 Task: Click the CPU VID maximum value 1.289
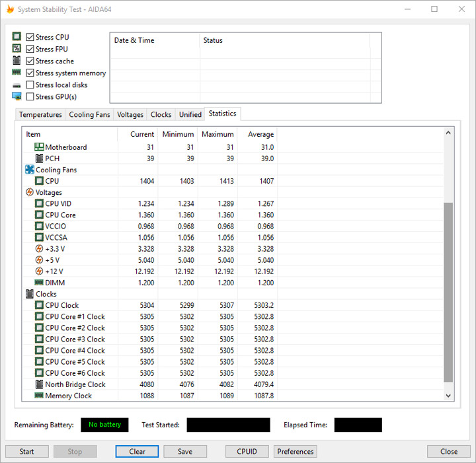click(225, 203)
